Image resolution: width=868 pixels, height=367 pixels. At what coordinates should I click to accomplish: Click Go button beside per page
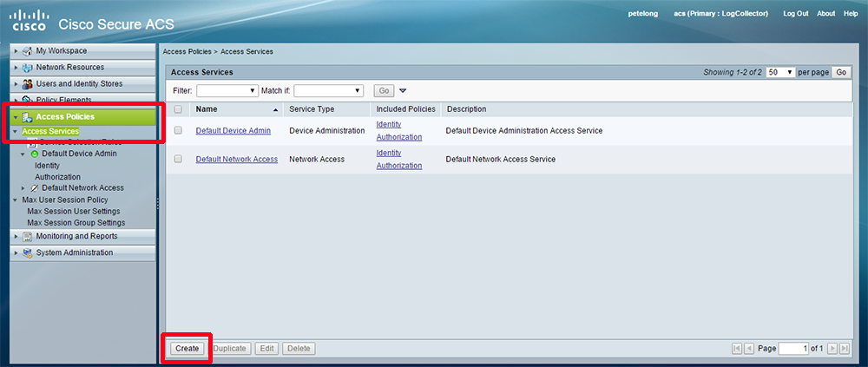841,73
